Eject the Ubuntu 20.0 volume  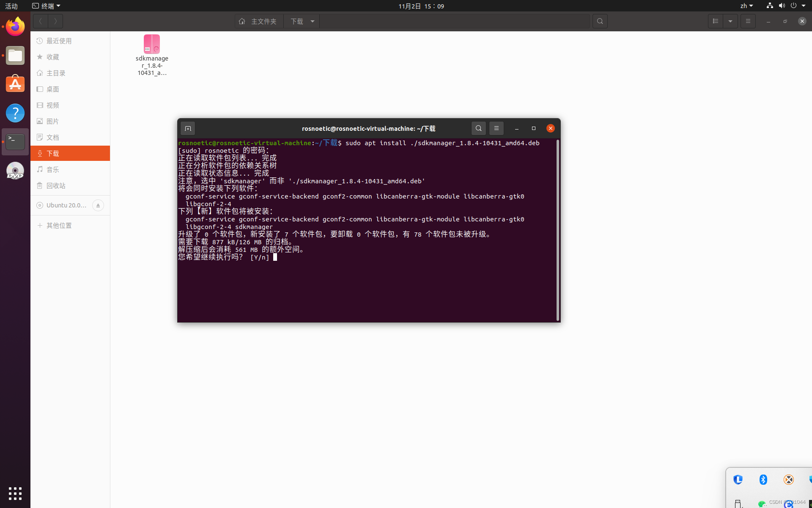coord(98,205)
